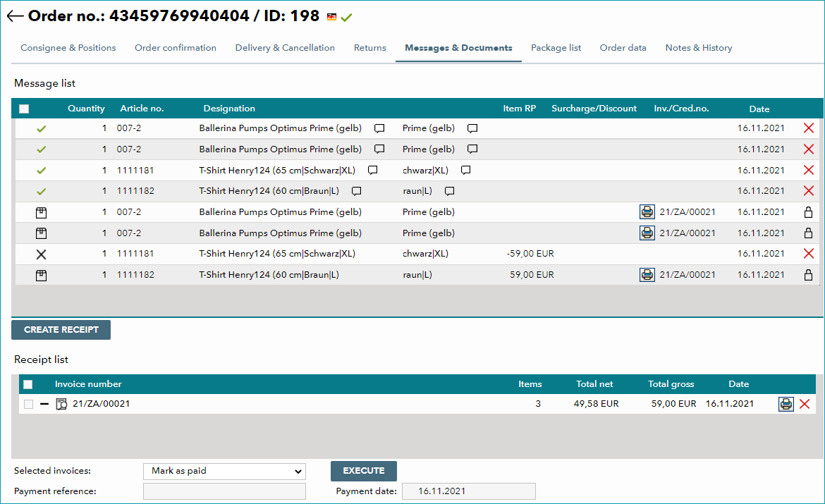Delete receipt 21/ZA/00021 using its red X
825x504 pixels.
(805, 404)
